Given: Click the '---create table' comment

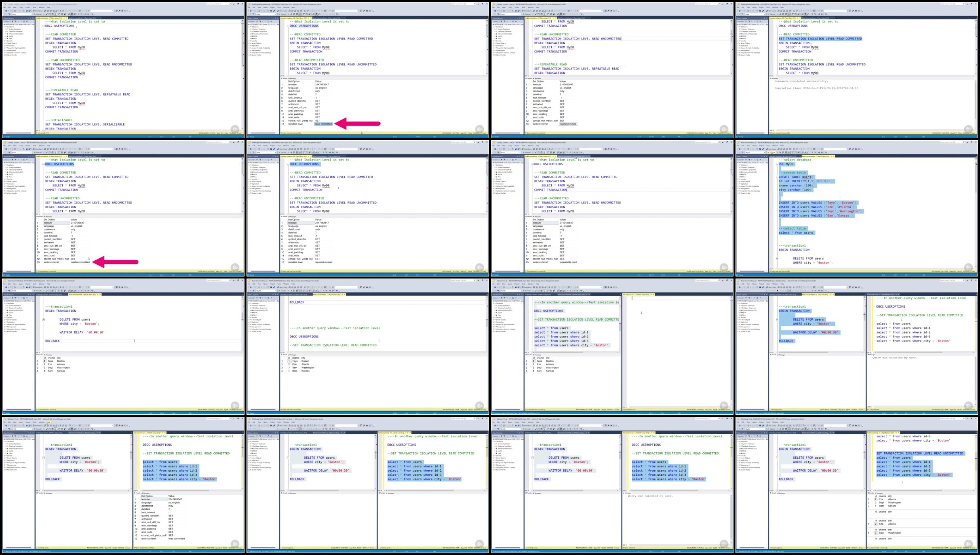Looking at the screenshot, I should 792,173.
